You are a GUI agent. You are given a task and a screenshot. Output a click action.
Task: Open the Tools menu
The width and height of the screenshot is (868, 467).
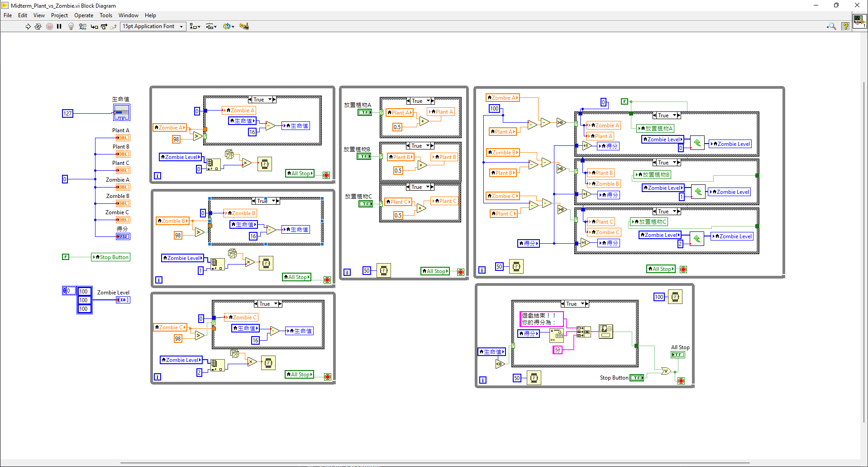106,15
